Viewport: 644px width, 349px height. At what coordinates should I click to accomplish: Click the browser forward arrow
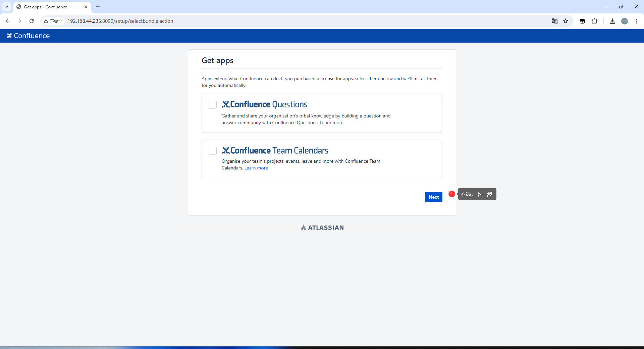point(19,21)
